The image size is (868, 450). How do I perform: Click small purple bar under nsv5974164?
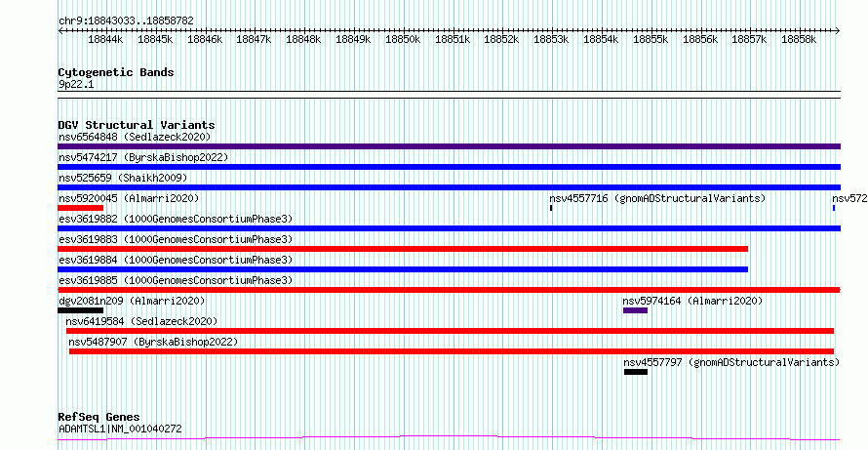click(x=635, y=310)
